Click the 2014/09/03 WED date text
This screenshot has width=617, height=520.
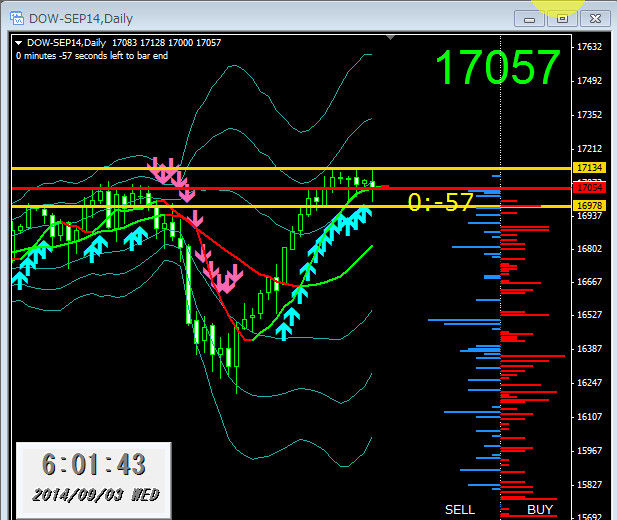click(96, 495)
